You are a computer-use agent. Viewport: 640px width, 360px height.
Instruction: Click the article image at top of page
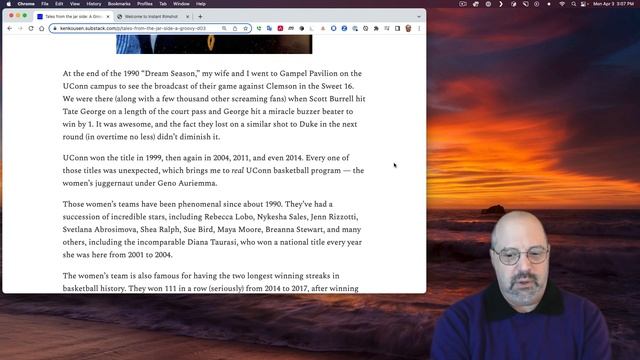click(x=214, y=44)
